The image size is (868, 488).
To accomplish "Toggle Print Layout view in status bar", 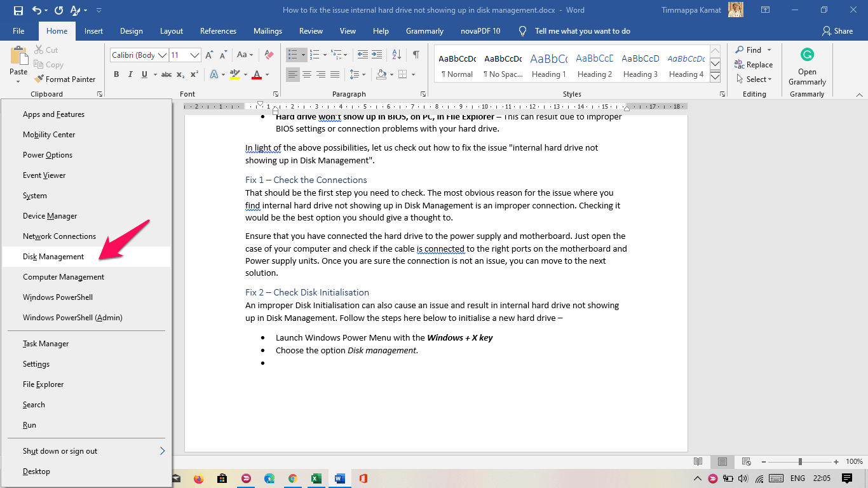I will [x=722, y=461].
